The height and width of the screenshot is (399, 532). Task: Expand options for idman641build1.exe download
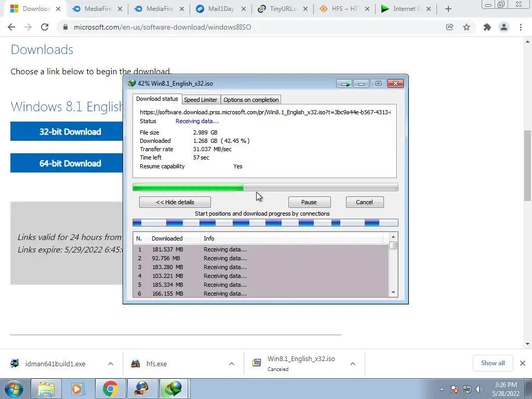111,364
